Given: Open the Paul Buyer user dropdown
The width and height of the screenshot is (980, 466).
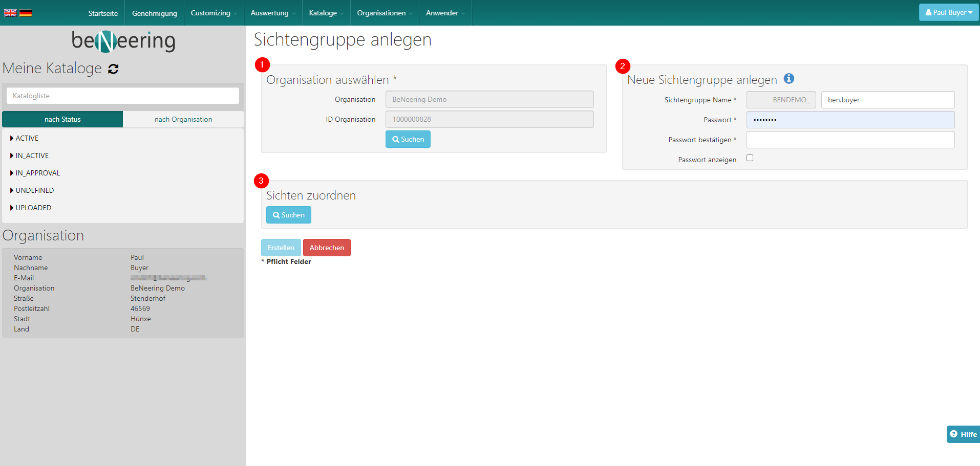Looking at the screenshot, I should pos(948,12).
